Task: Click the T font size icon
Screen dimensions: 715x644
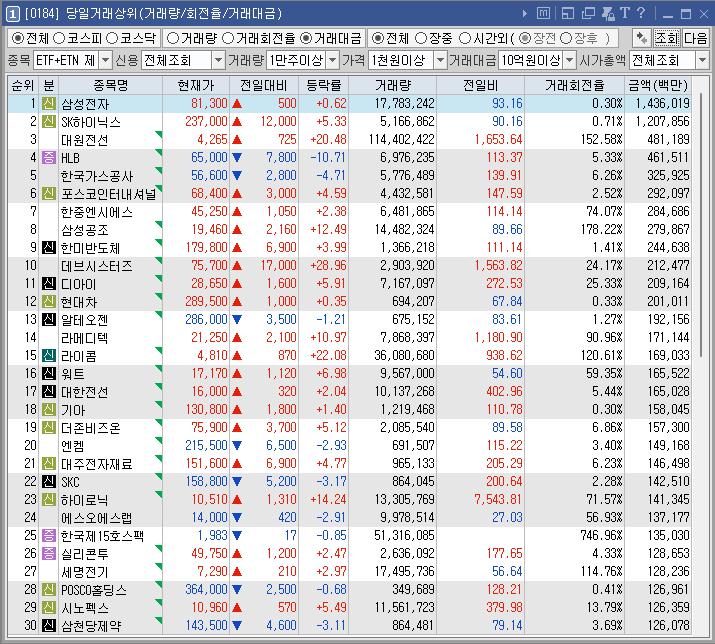Action: coord(625,13)
